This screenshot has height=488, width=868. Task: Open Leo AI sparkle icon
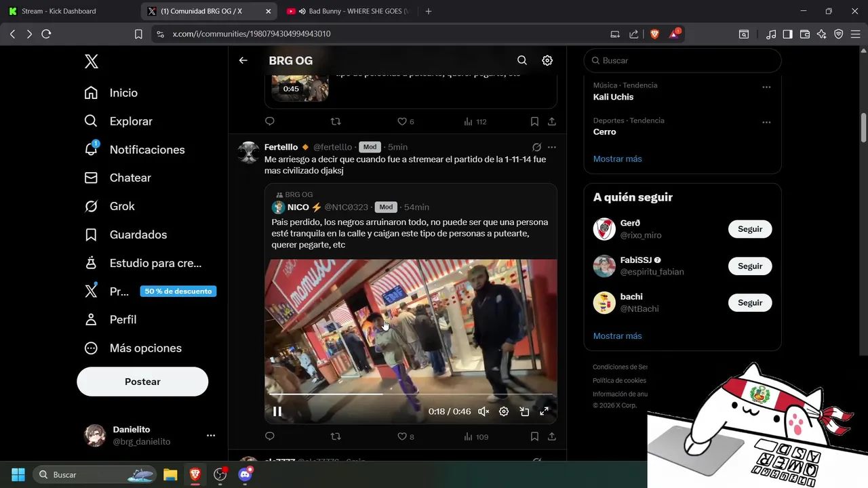822,34
